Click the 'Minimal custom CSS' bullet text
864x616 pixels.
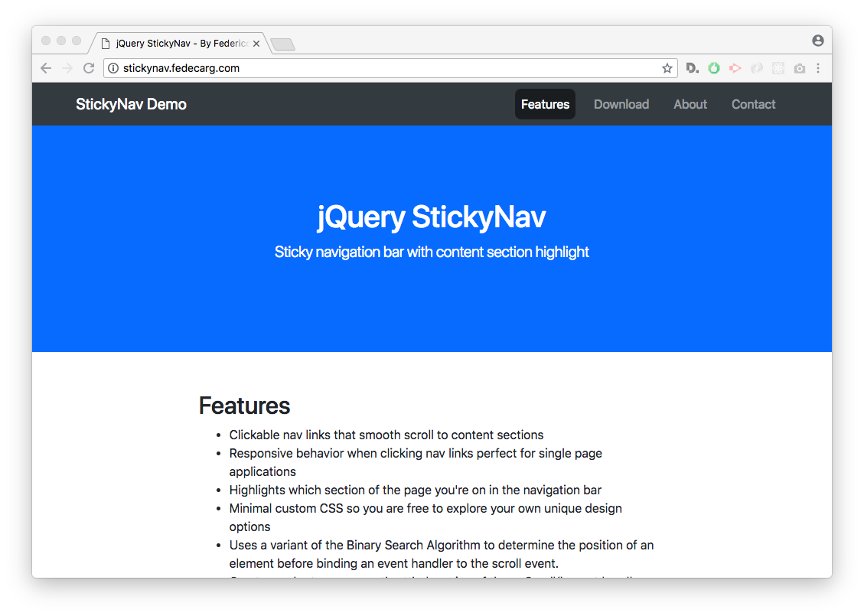pyautogui.click(x=425, y=517)
